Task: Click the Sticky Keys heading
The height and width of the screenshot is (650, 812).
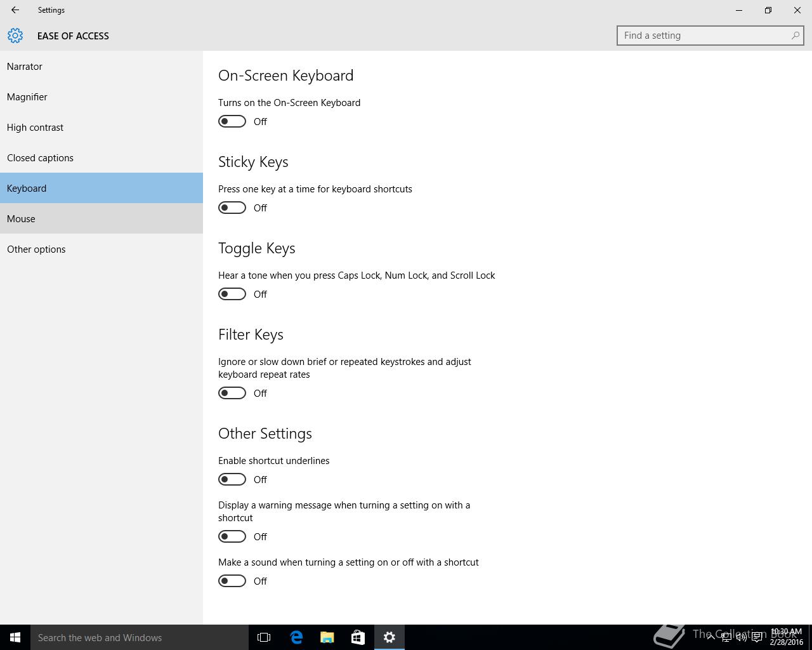Action: [253, 162]
